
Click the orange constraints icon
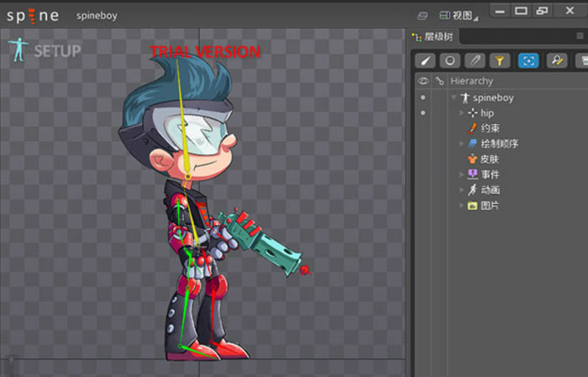472,128
